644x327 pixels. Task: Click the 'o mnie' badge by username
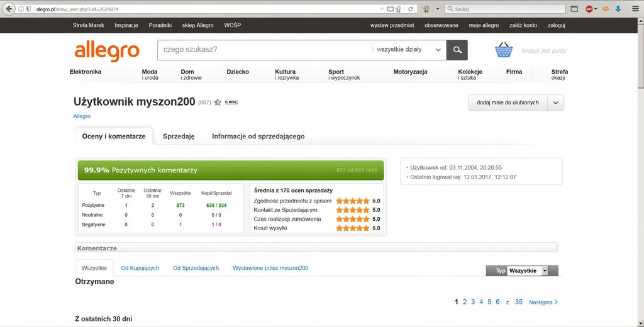coord(231,103)
